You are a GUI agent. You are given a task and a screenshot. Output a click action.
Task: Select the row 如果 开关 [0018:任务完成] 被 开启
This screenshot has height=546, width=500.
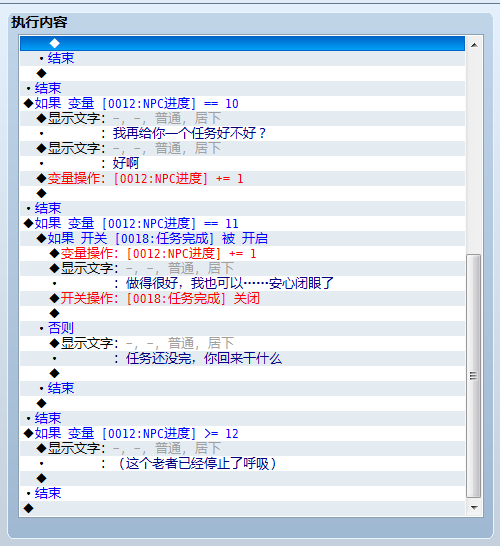coord(242,238)
